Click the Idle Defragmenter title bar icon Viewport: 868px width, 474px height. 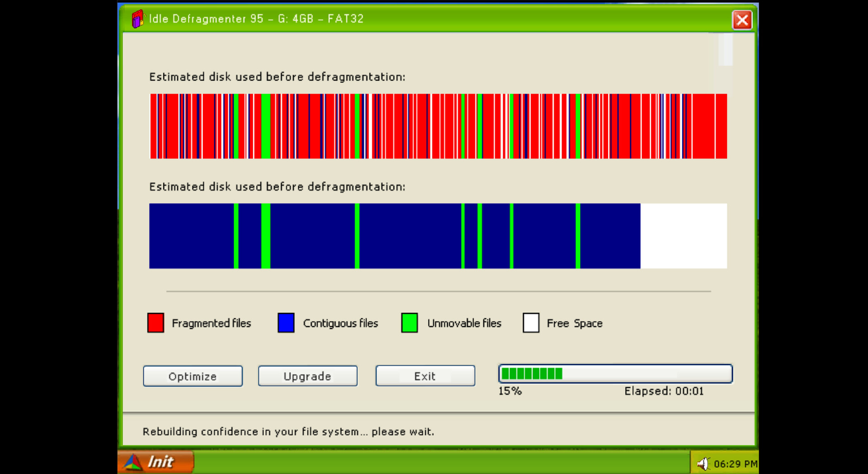click(137, 19)
